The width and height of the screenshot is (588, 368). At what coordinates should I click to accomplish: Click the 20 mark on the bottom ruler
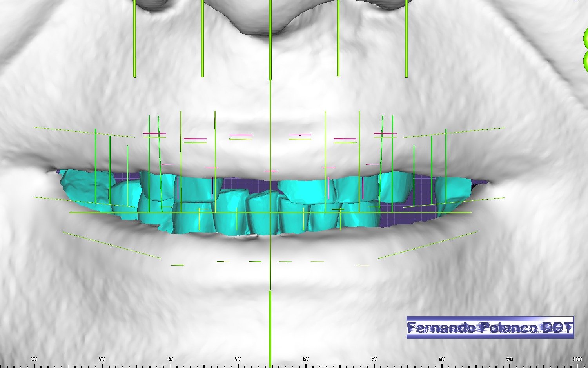(x=34, y=359)
